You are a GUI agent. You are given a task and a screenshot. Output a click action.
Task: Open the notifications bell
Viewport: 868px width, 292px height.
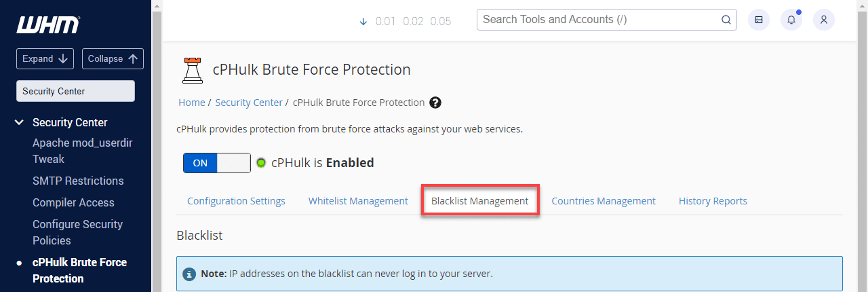point(791,20)
